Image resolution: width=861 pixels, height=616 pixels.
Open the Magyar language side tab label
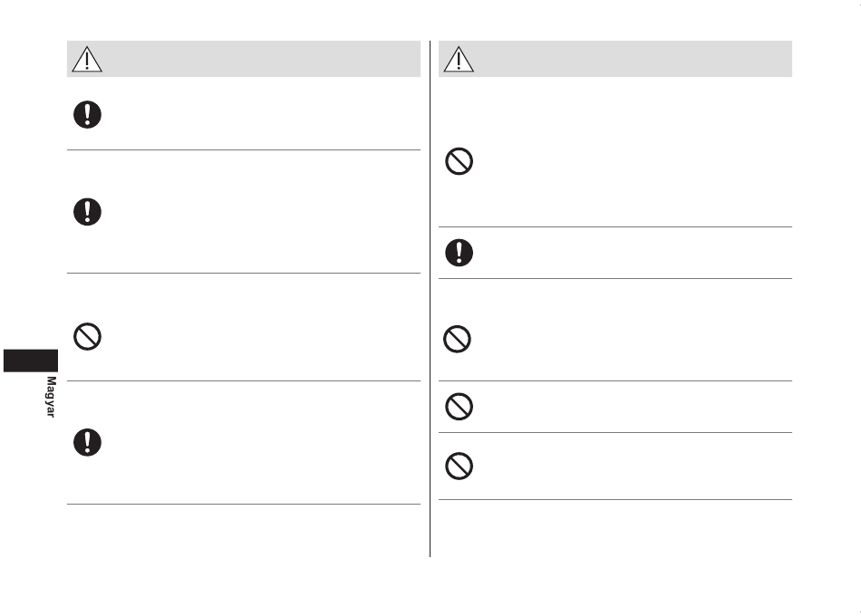click(51, 397)
